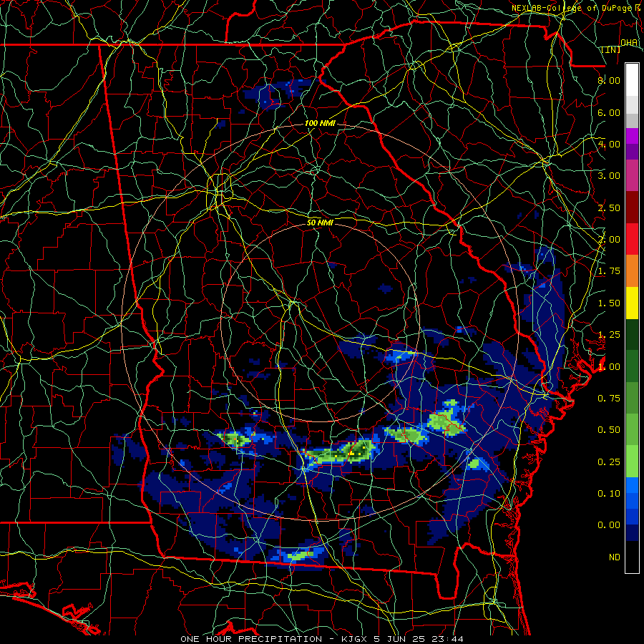Viewport: 644px width, 644px height.
Task: Click the ONE HOUR PRECIPITATION caption
Action: (x=251, y=639)
